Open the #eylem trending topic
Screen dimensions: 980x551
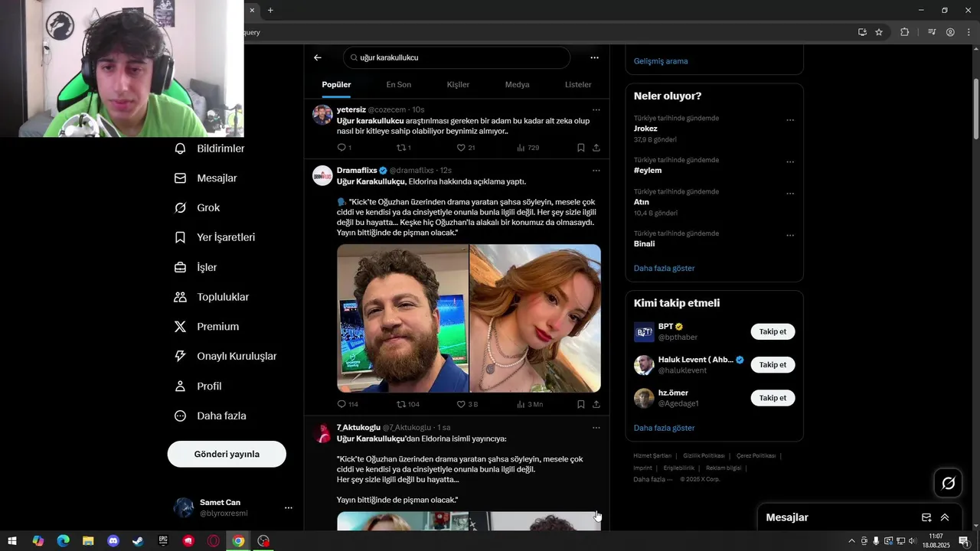click(648, 171)
